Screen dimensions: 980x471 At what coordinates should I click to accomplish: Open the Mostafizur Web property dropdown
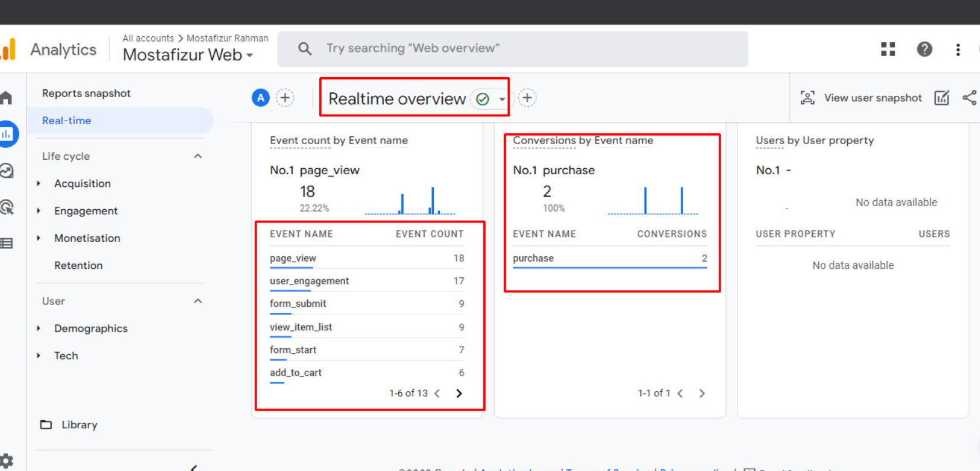click(x=188, y=55)
